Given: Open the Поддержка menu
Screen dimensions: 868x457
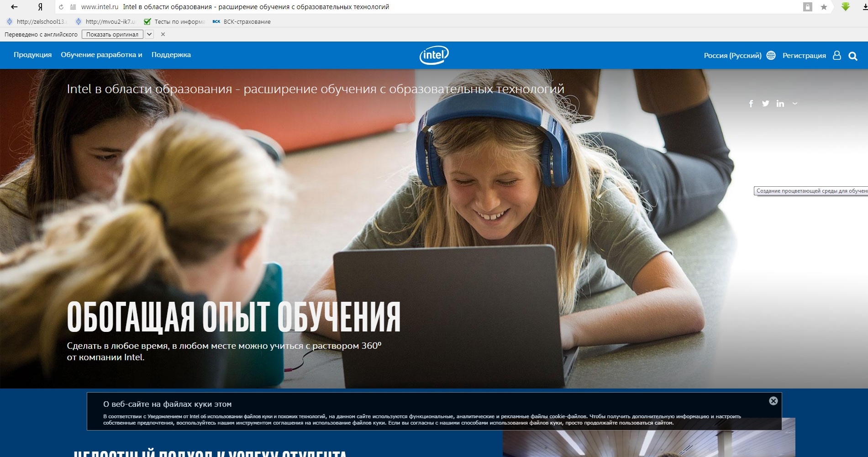Looking at the screenshot, I should point(171,55).
